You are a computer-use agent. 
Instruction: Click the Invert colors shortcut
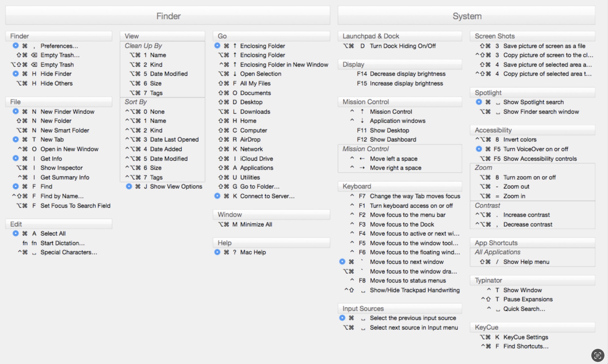520,140
